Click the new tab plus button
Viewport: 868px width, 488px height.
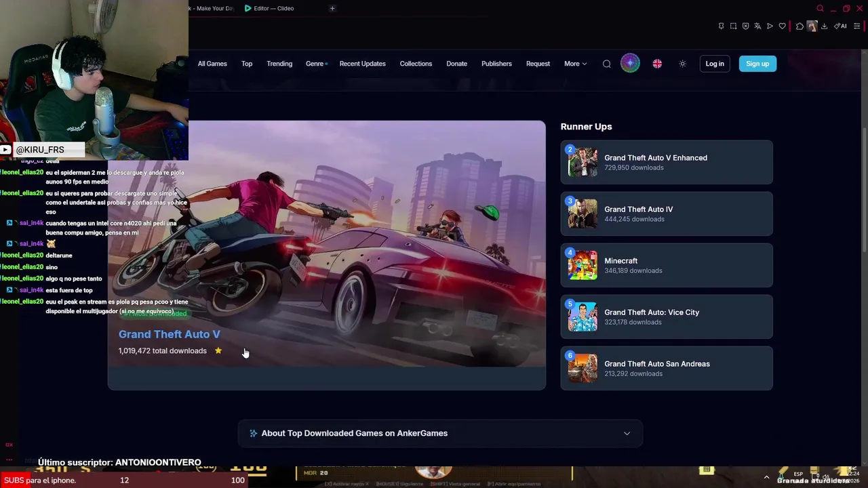tap(332, 8)
